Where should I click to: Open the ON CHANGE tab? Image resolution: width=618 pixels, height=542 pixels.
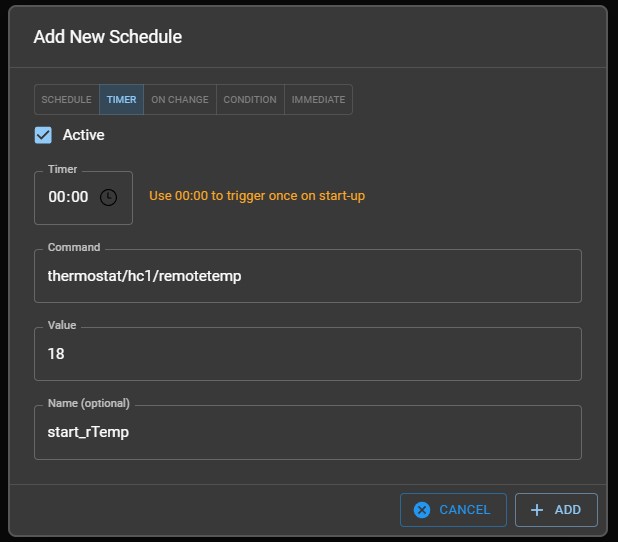180,100
